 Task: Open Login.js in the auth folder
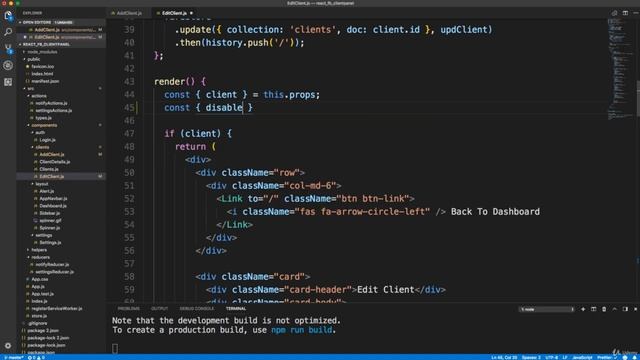47,140
